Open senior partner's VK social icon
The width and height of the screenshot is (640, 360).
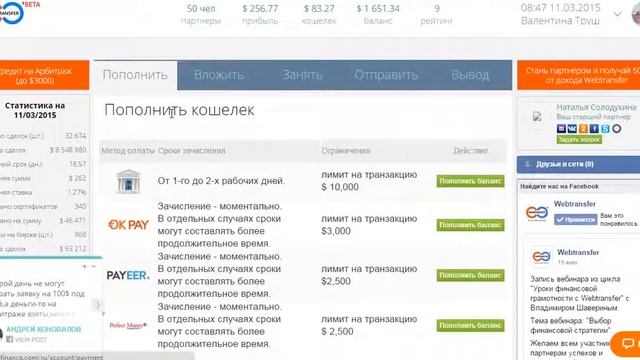(572, 129)
